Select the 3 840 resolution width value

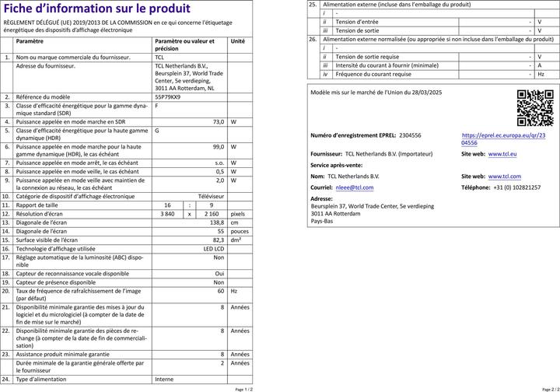click(167, 214)
